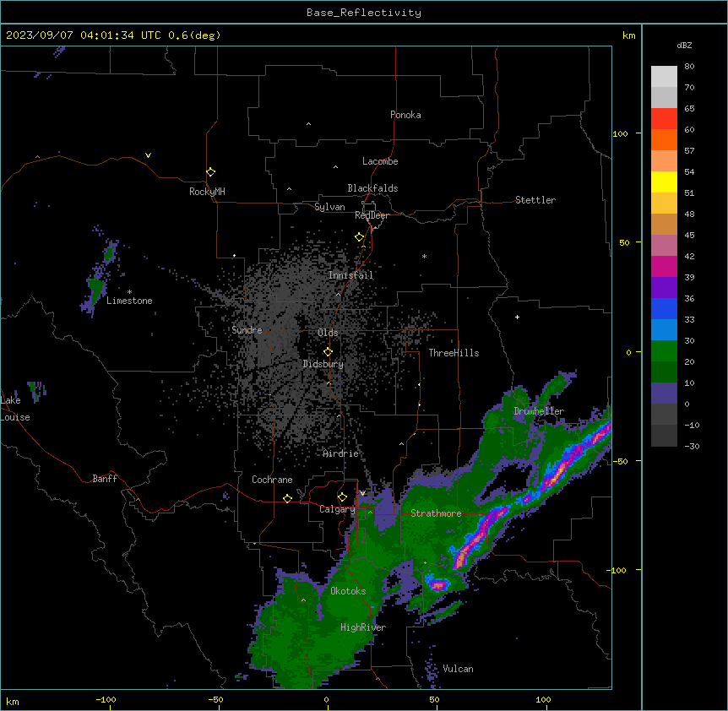
Task: Click the Ponoka city label
Action: coord(405,115)
